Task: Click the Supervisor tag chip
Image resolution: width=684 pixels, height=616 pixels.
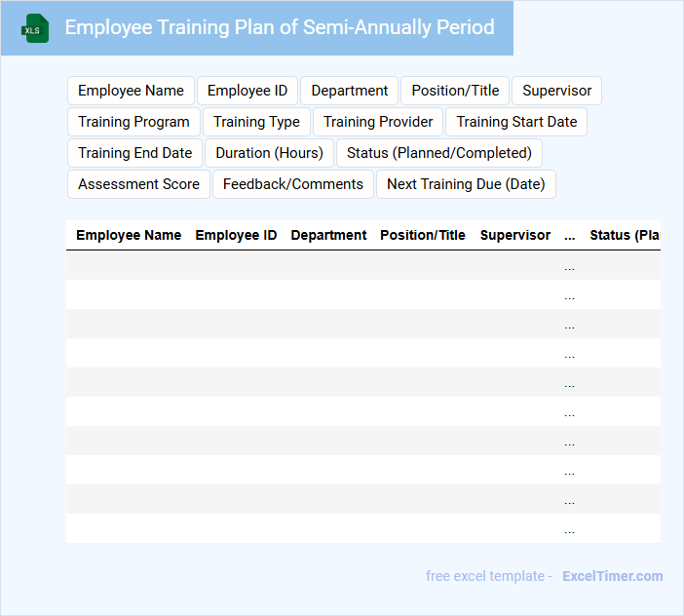Action: coord(556,91)
